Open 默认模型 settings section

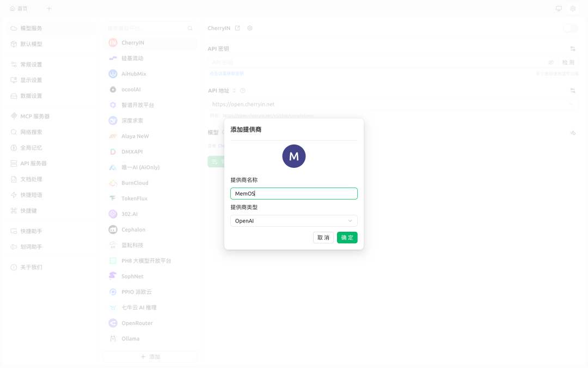tap(51, 44)
